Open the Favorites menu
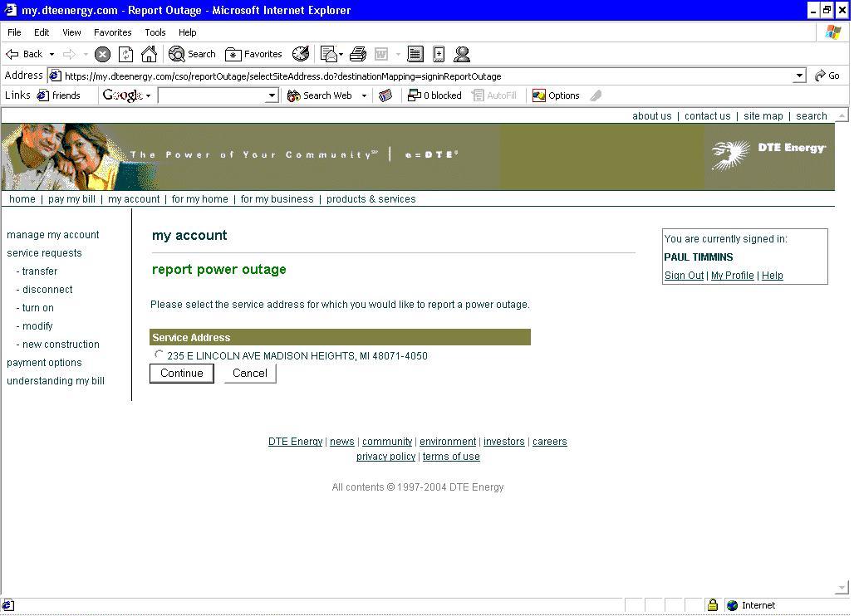Viewport: 854px width, 616px height. (x=112, y=32)
